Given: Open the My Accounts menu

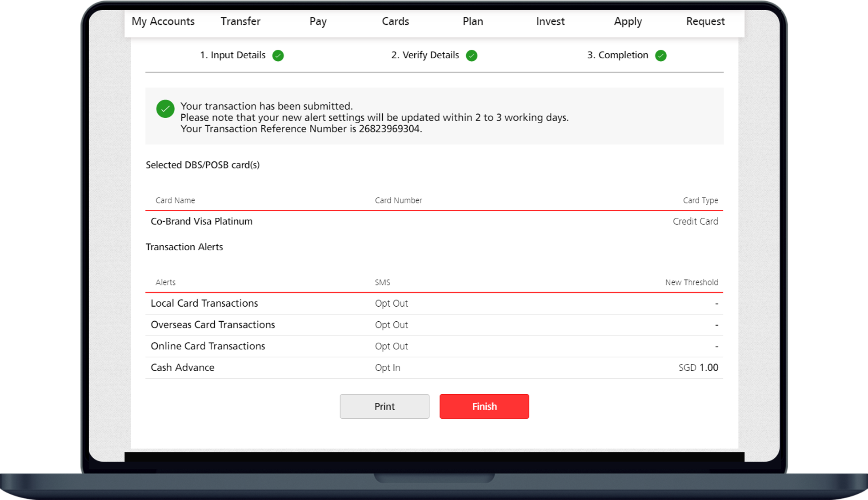Looking at the screenshot, I should [x=163, y=21].
